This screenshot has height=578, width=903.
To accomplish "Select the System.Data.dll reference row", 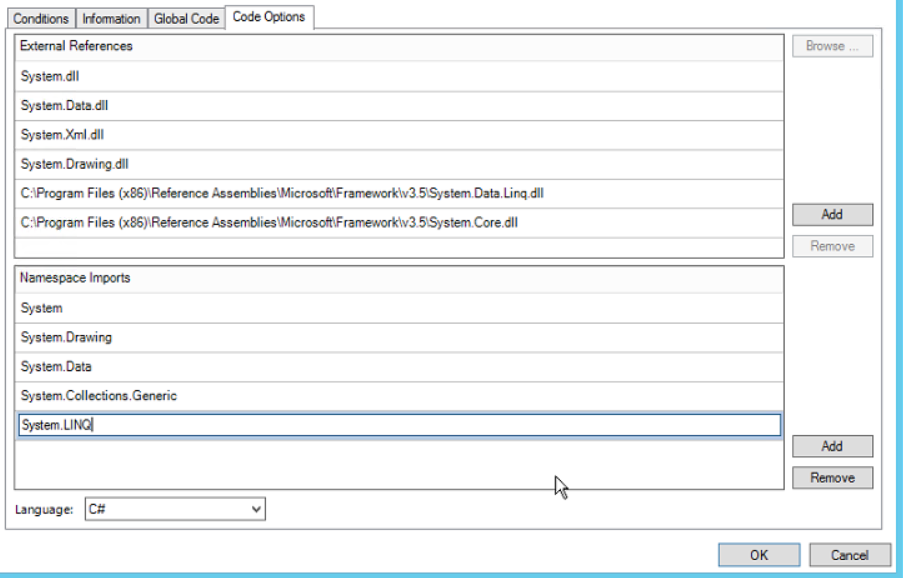I will tap(399, 105).
